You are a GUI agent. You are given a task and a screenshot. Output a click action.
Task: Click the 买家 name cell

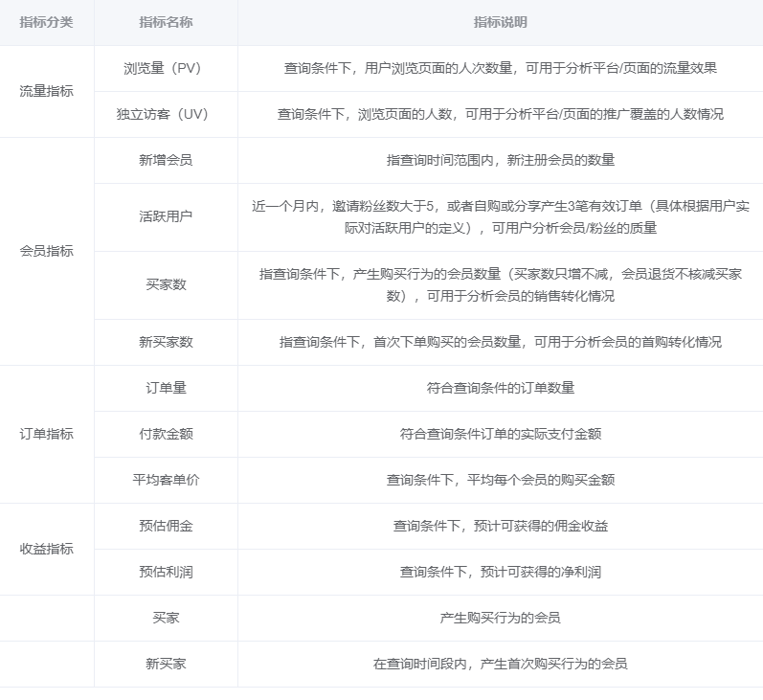tap(166, 618)
